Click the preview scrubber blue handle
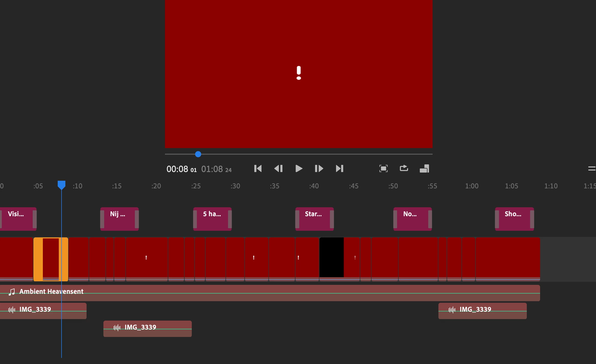The width and height of the screenshot is (596, 364). pyautogui.click(x=198, y=154)
